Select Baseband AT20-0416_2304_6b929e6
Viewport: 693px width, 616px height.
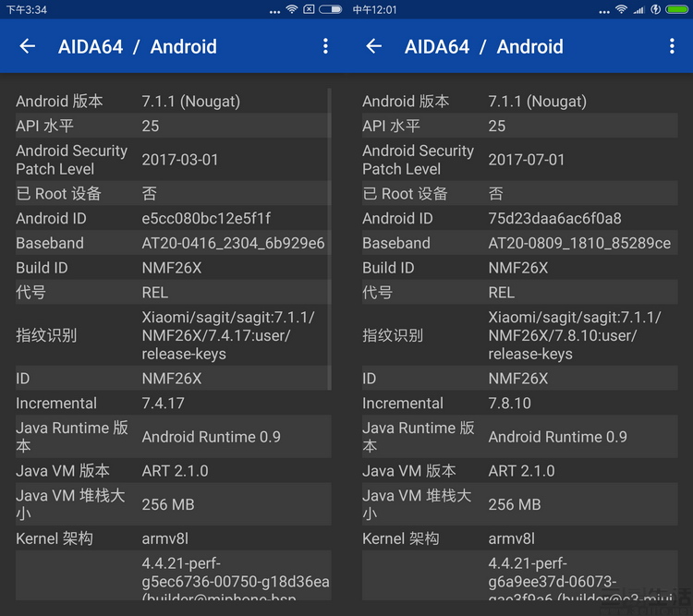pyautogui.click(x=234, y=243)
